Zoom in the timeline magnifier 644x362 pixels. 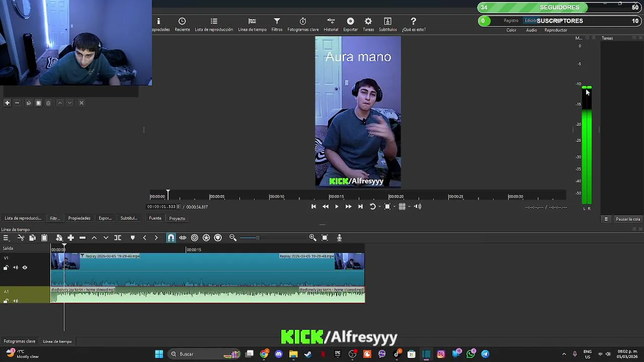click(x=312, y=238)
